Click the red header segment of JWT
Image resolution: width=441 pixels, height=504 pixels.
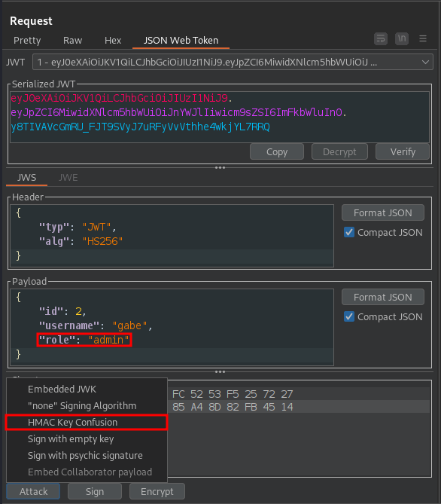[x=120, y=98]
